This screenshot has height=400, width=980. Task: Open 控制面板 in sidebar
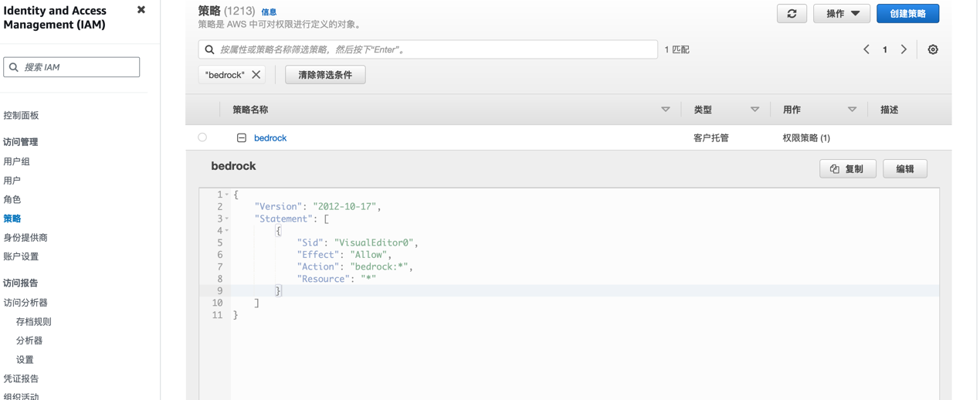click(x=21, y=115)
